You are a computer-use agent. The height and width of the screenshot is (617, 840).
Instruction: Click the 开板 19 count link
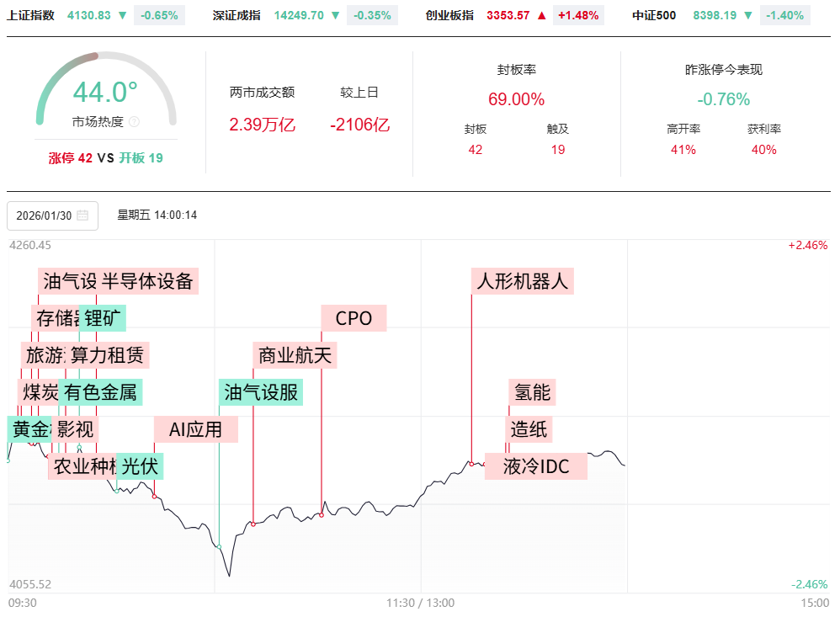[x=141, y=157]
